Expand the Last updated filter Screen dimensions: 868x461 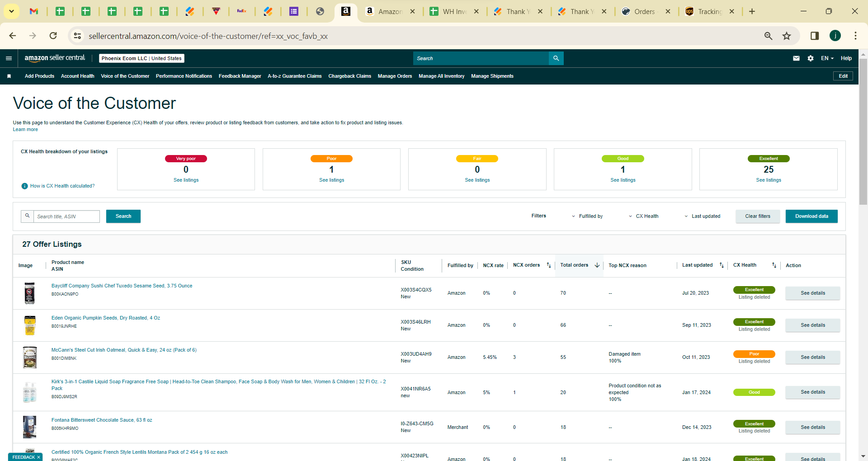[x=702, y=216]
